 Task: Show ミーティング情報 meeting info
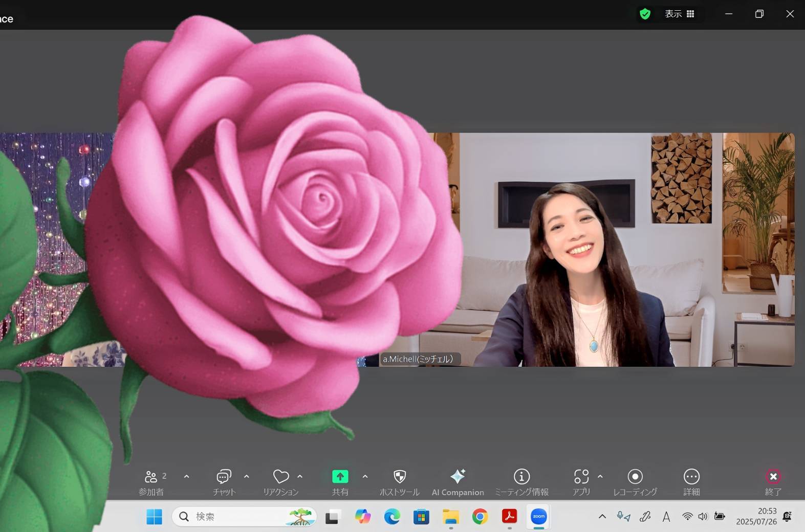point(521,482)
